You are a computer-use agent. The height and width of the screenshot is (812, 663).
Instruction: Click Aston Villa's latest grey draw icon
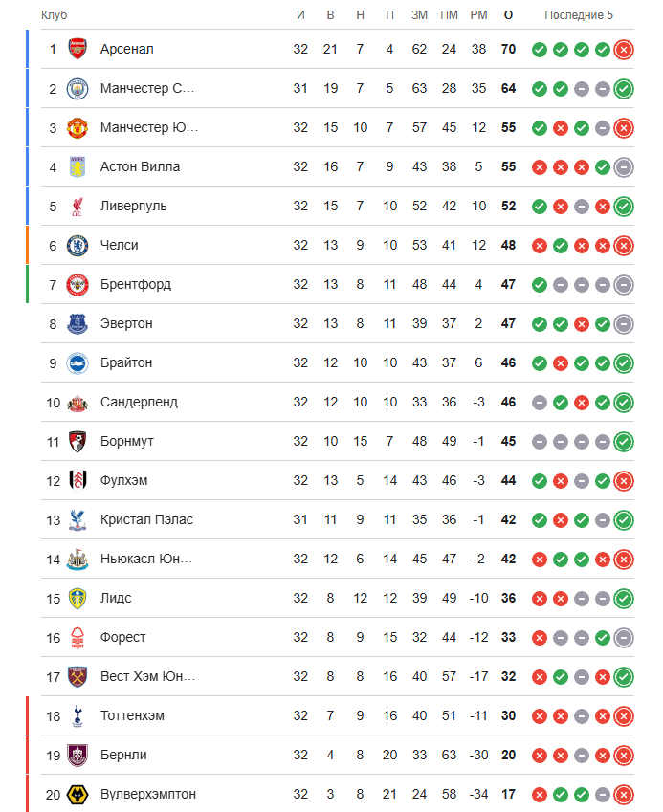coord(624,166)
